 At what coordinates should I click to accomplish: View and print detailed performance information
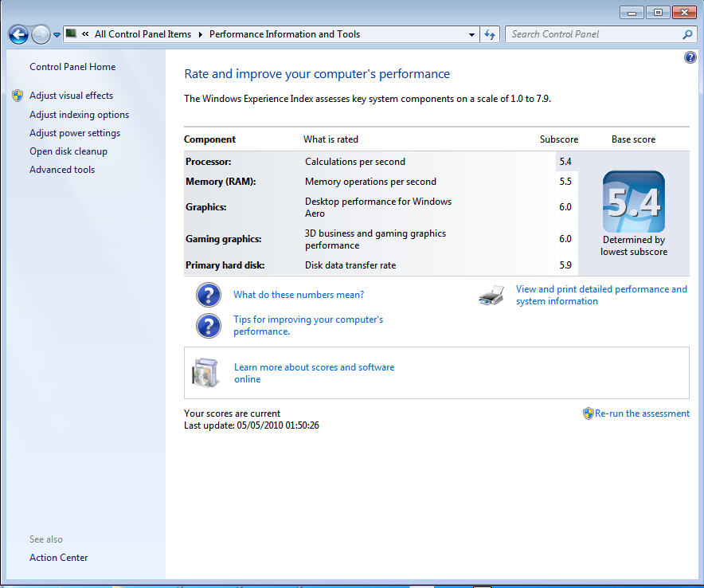coord(601,295)
